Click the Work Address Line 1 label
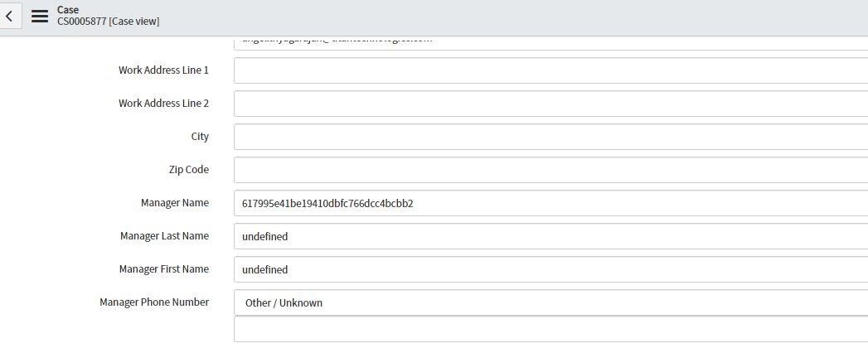Image resolution: width=868 pixels, height=348 pixels. 164,70
